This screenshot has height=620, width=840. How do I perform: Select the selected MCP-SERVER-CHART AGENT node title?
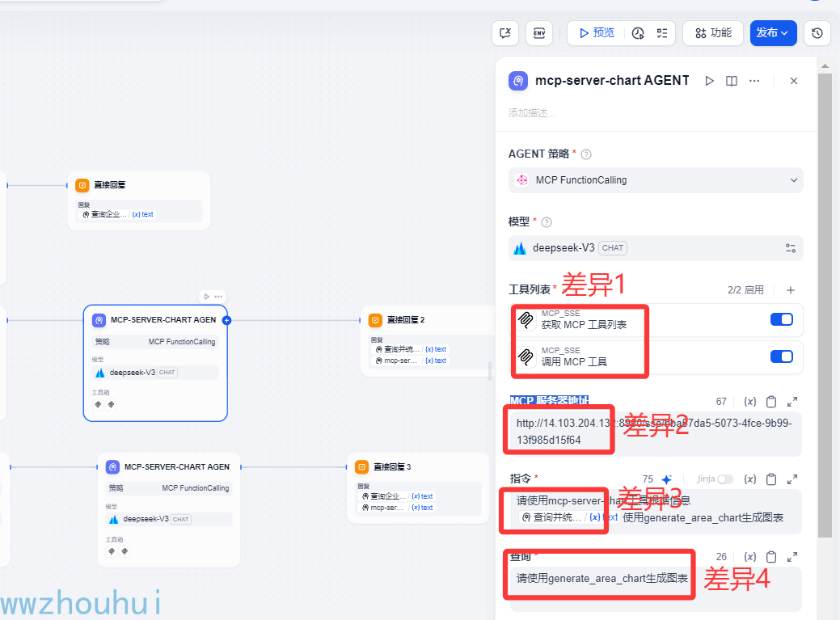pyautogui.click(x=163, y=319)
